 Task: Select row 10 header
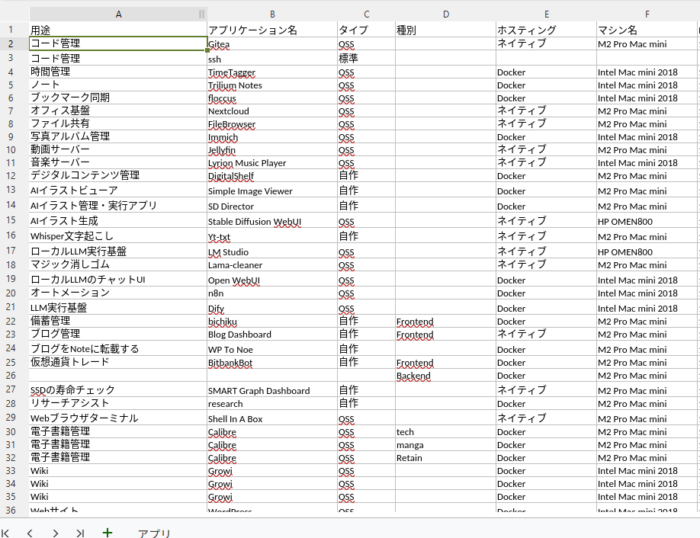pyautogui.click(x=11, y=149)
